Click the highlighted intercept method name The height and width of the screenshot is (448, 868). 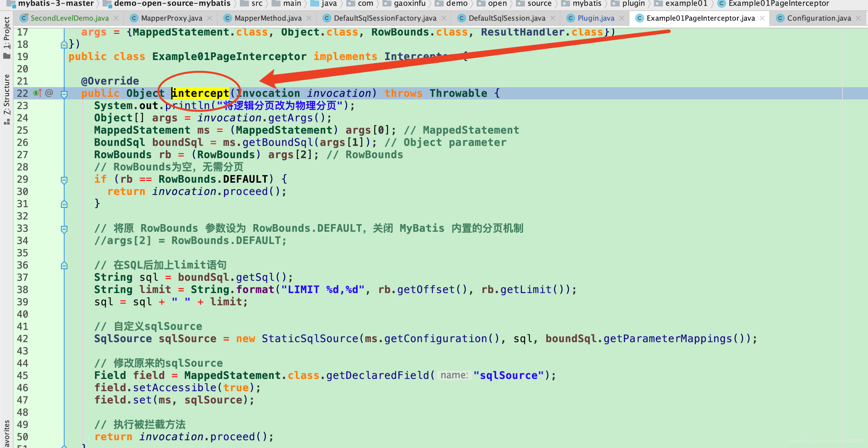click(x=200, y=93)
